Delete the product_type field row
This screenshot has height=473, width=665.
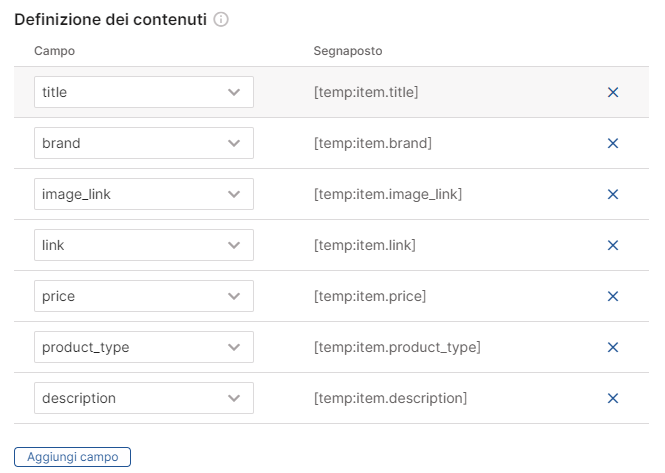(613, 347)
